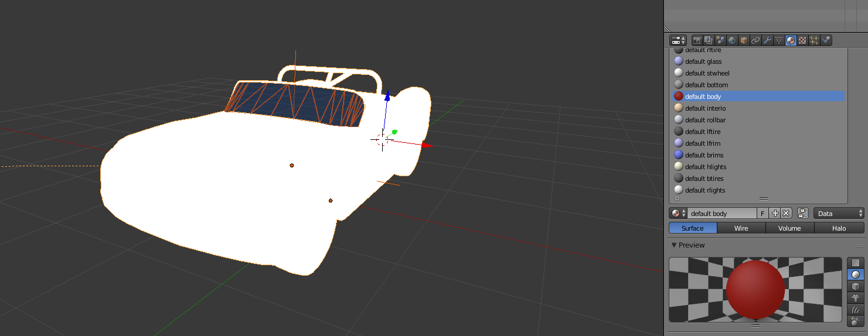This screenshot has height=336, width=868.
Task: Collapse the Preview panel
Action: (674, 245)
